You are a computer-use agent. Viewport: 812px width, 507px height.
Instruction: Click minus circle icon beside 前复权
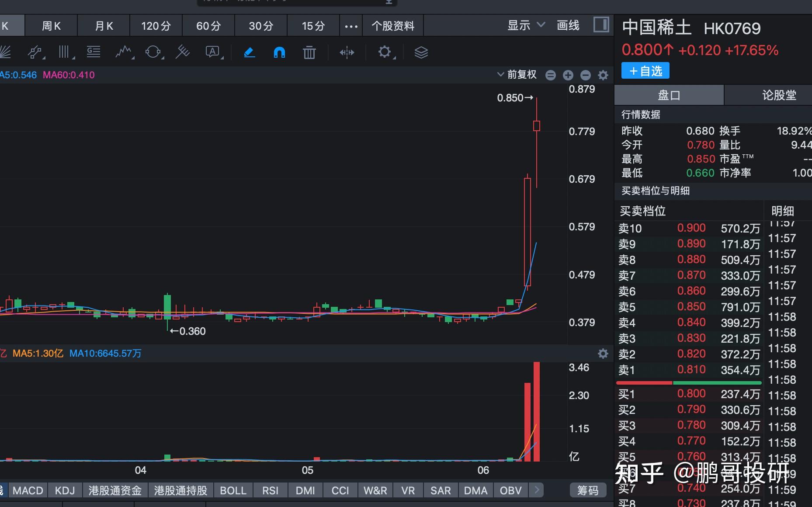(x=551, y=75)
